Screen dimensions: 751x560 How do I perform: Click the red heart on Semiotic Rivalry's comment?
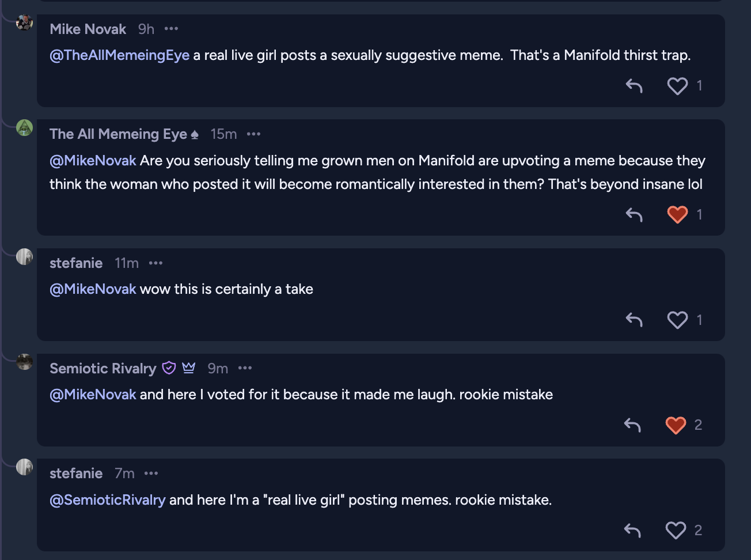[x=676, y=425]
